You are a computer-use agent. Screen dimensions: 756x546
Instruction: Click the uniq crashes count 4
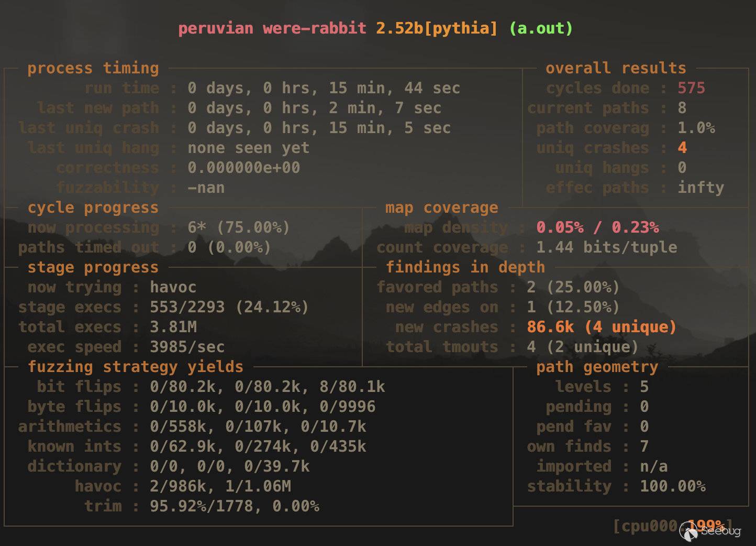[x=682, y=148]
